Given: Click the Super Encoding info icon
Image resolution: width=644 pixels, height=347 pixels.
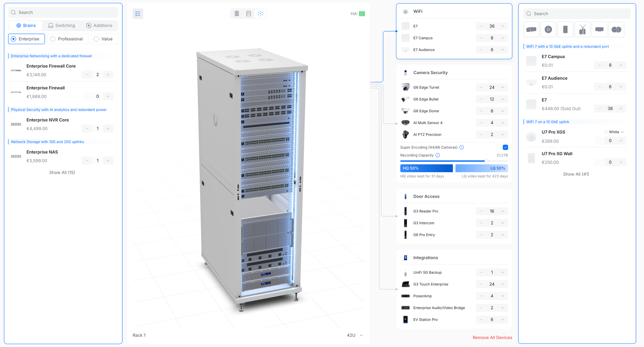Looking at the screenshot, I should (461, 147).
